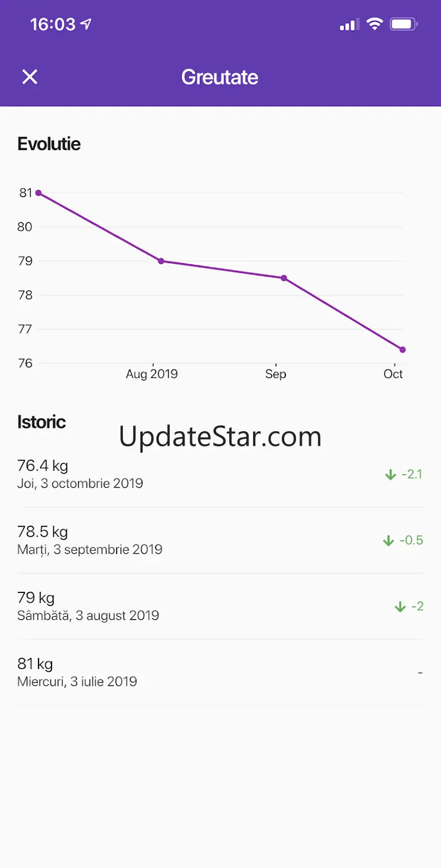Tap the location arrow in status bar
The image size is (441, 868).
[x=86, y=24]
